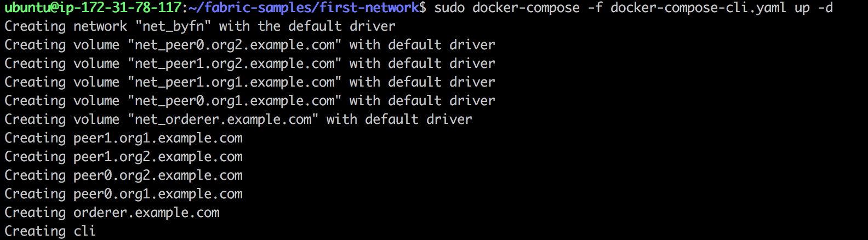Click the "net_peer0.org1.example.com" volume name
The image size is (868, 240).
pos(235,101)
